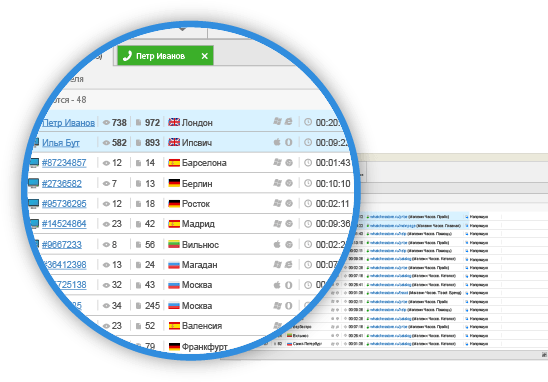This screenshot has height=382, width=548.
Task: Click the phone icon on Петр Иванов tab
Action: point(128,56)
